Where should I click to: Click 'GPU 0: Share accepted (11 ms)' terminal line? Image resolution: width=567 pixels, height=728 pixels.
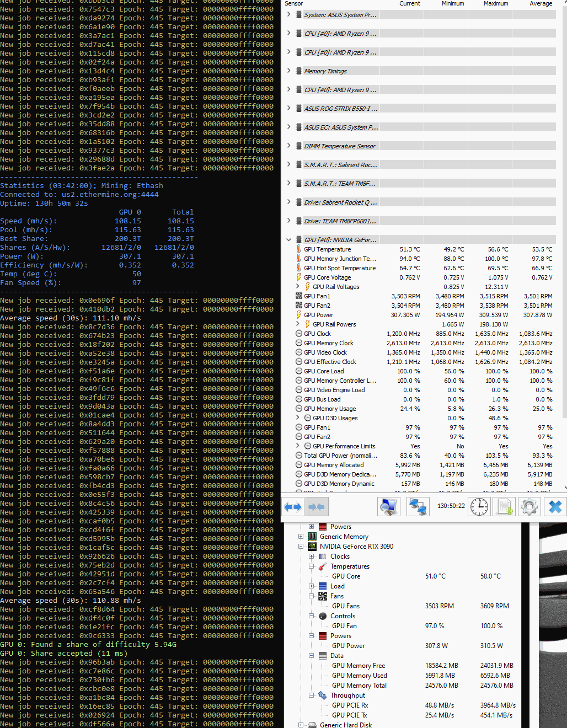coord(64,654)
